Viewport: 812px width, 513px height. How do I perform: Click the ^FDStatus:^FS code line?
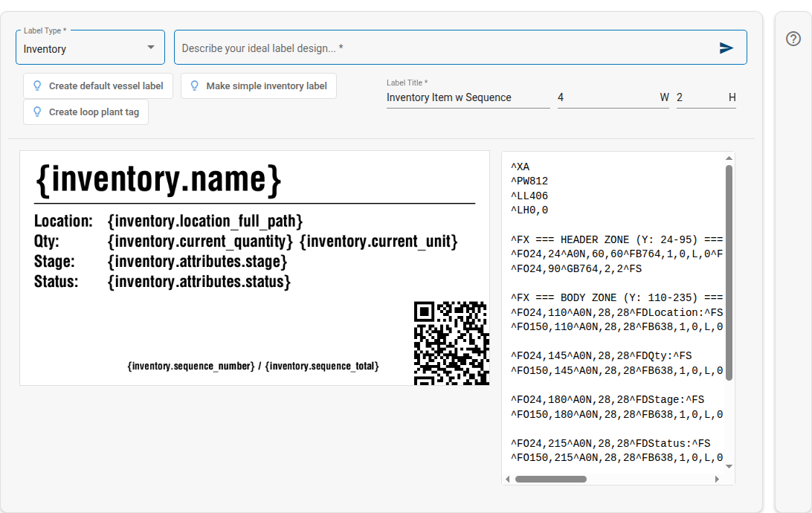[610, 443]
